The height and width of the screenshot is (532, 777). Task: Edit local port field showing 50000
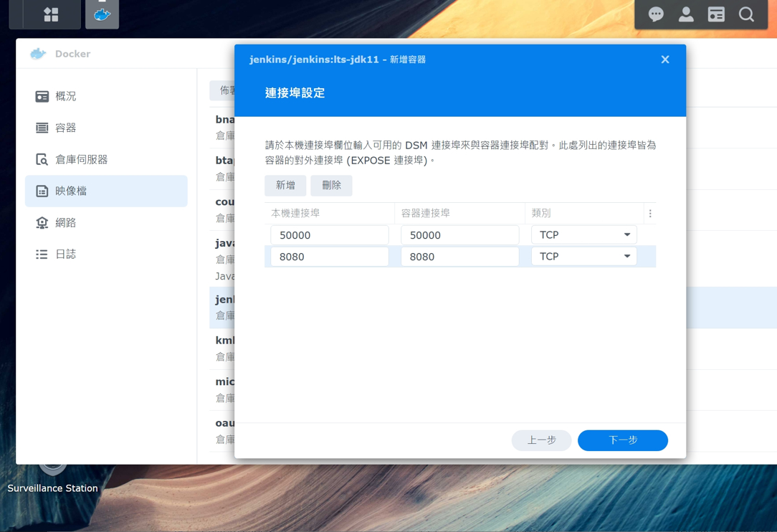coord(330,235)
